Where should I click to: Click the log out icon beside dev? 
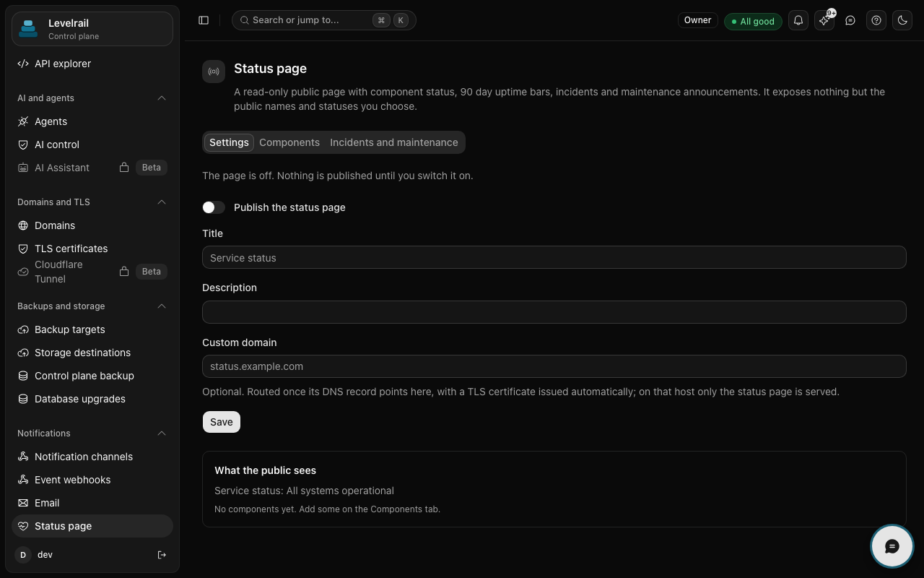coord(162,555)
